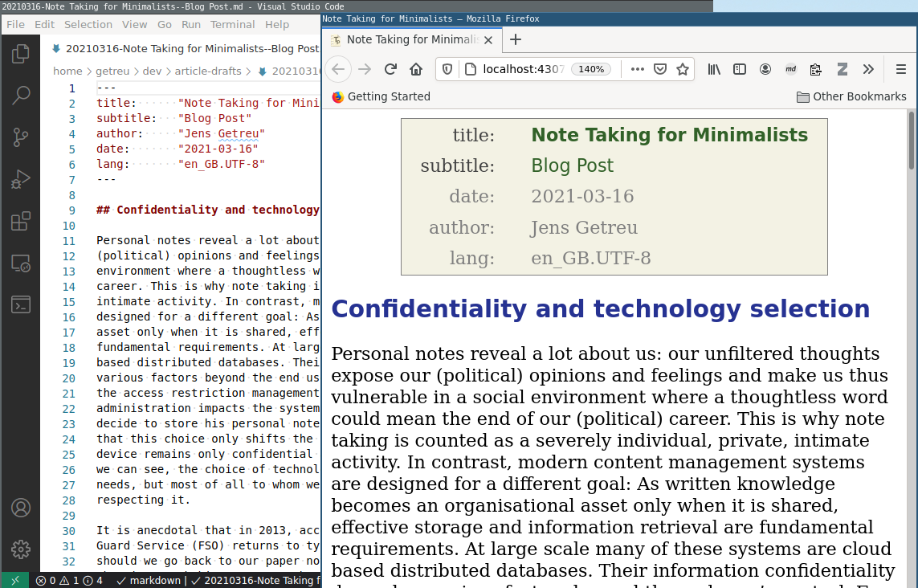This screenshot has width=918, height=588.
Task: Click the Firefox home button
Action: (416, 69)
